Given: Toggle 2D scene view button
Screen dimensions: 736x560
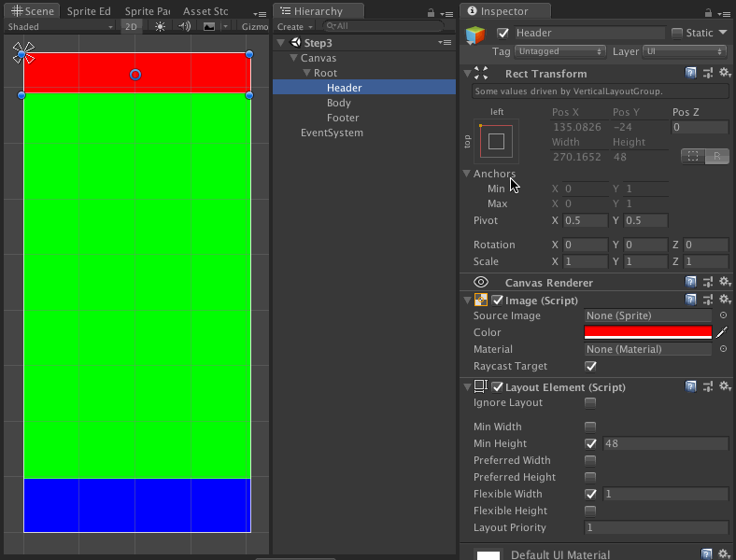Looking at the screenshot, I should point(131,27).
